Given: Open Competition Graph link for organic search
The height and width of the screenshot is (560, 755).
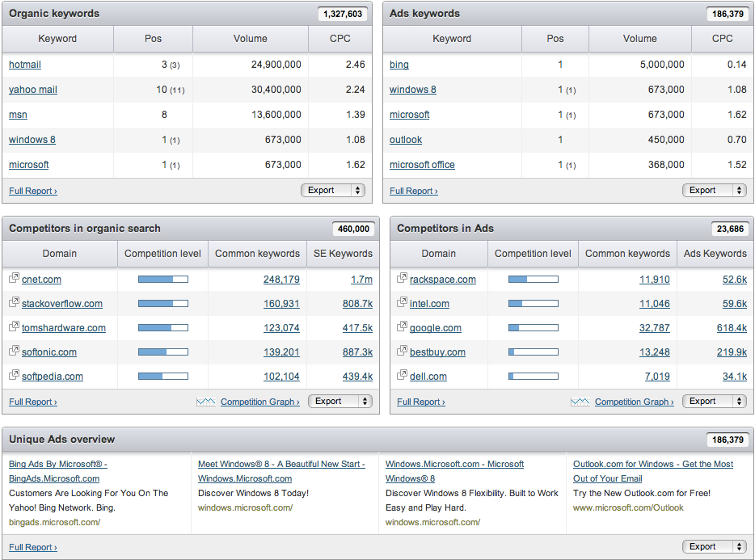Looking at the screenshot, I should point(260,402).
